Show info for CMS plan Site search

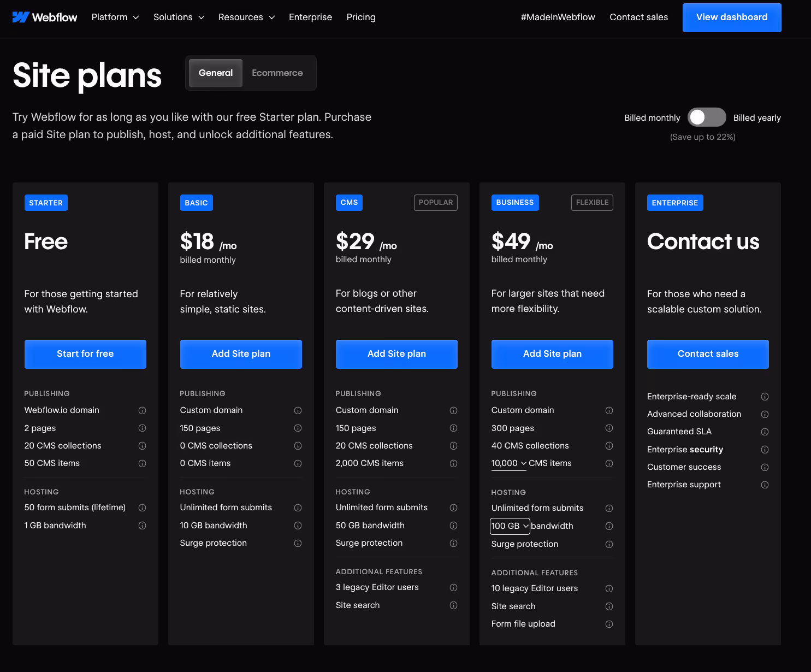pos(453,605)
